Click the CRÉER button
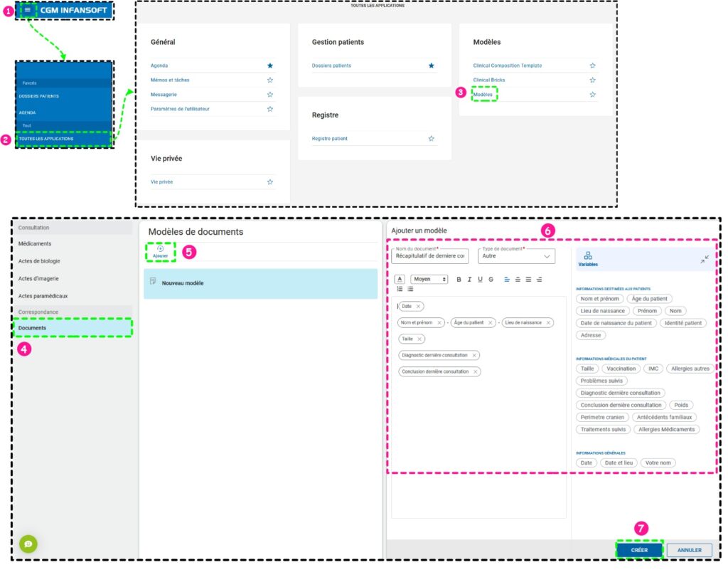Viewport: 728px width, 587px height. [x=639, y=550]
